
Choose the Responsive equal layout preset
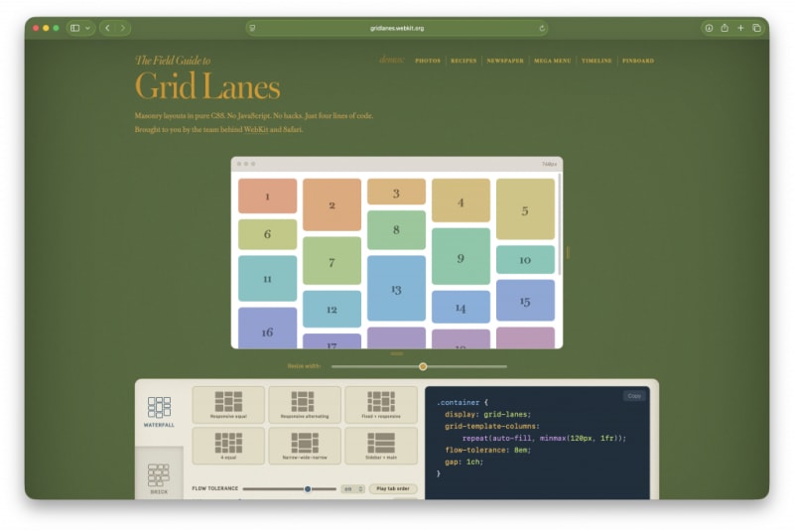point(228,404)
